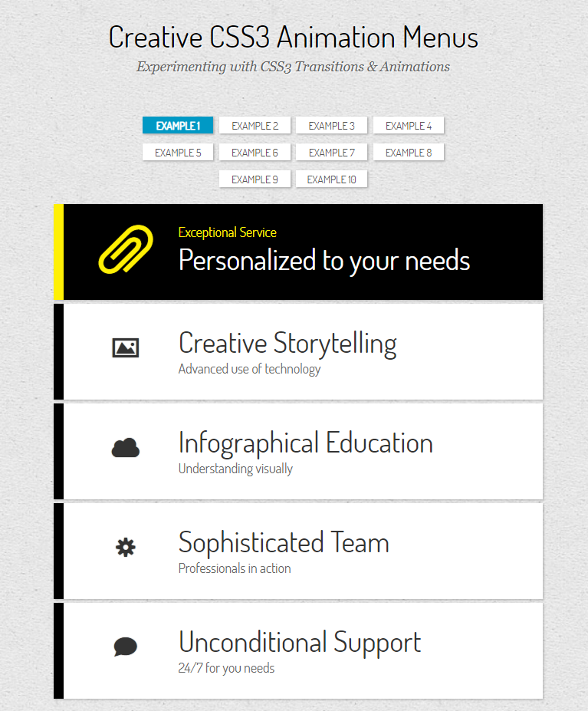Select Example 8
Screen dimensions: 588x711
click(409, 153)
